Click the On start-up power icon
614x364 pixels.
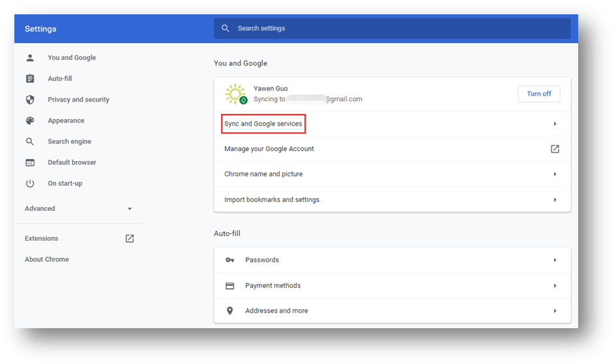(x=30, y=184)
